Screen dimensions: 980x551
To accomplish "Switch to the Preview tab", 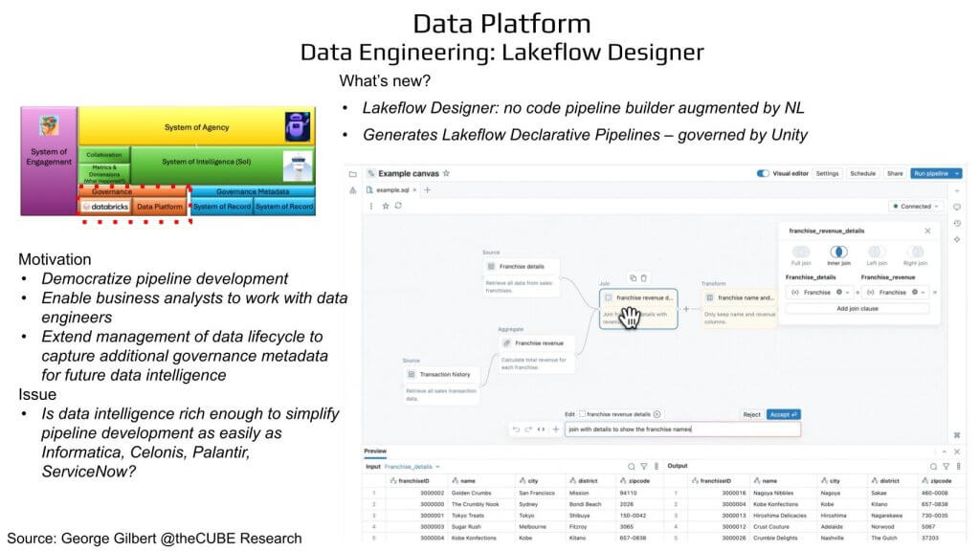I will [x=375, y=452].
